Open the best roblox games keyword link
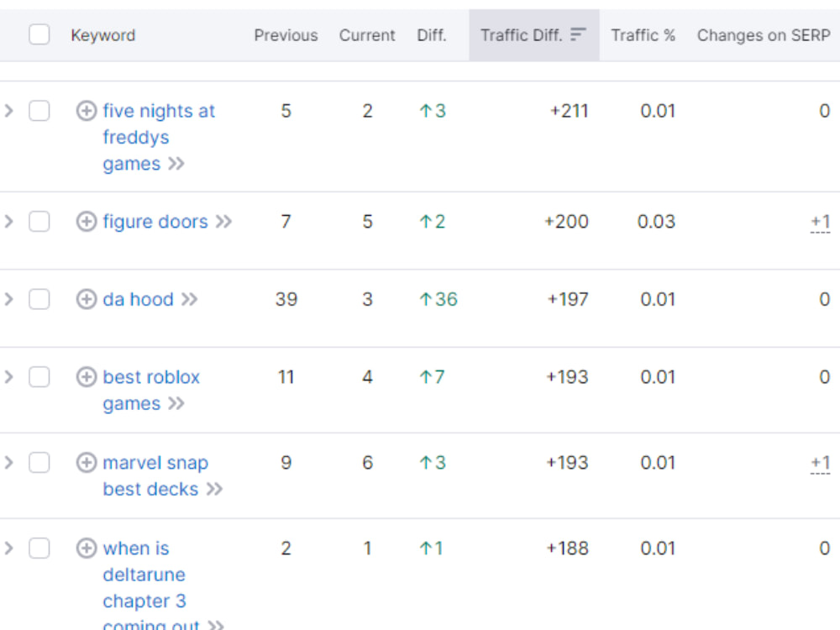This screenshot has height=630, width=840. 151,390
